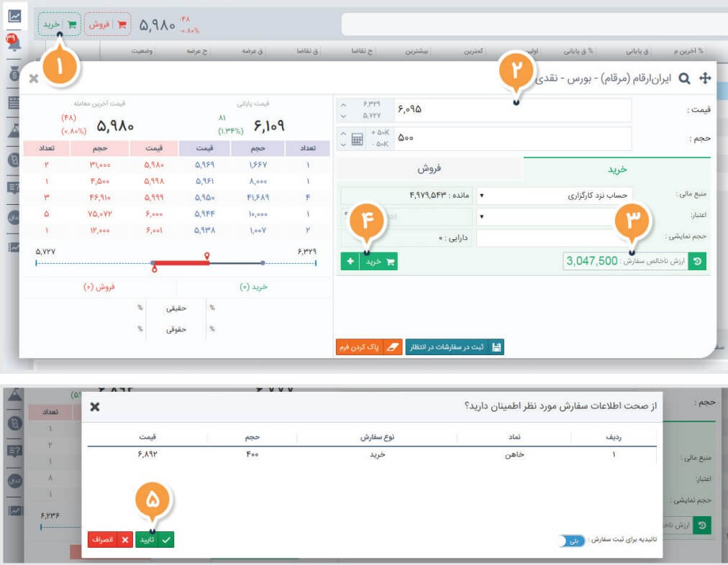
Task: Click bid price ۵,۹۶۹ in order book
Action: tap(204, 165)
